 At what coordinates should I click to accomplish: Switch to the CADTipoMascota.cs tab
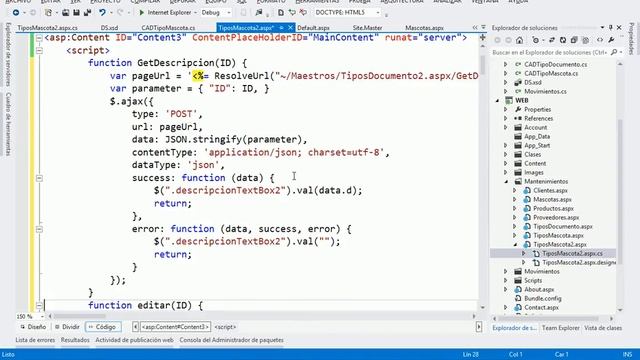(x=168, y=28)
